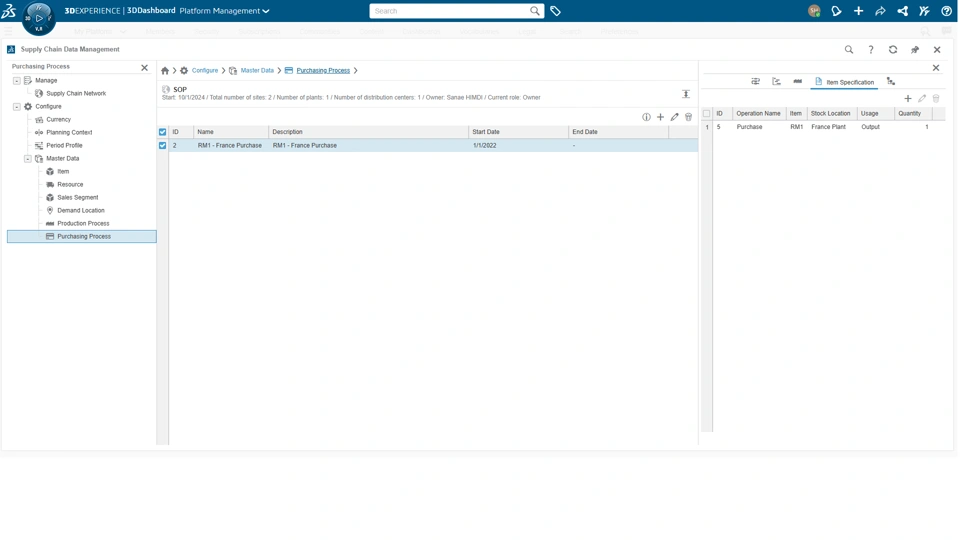Select Supply Chain Network tree item
The height and width of the screenshot is (540, 960).
(x=76, y=94)
